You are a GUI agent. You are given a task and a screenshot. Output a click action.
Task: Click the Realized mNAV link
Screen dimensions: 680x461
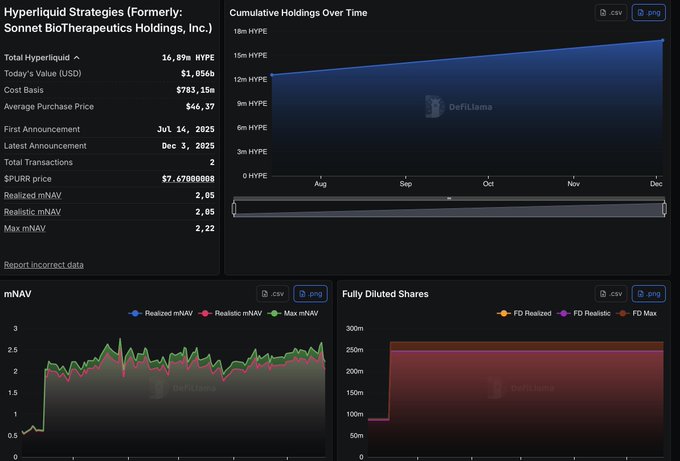(x=33, y=195)
